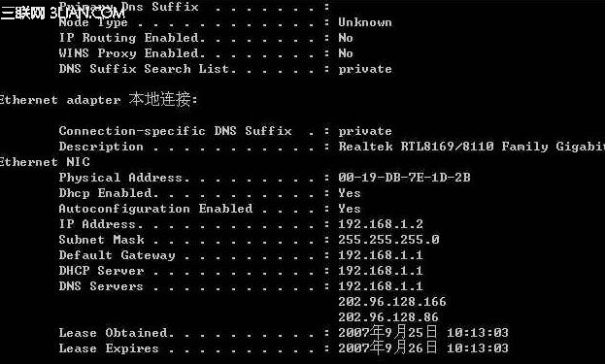Click the physical address 00-19-DB-7E-1D-2B
Screen dimensions: 605x364
click(x=404, y=178)
